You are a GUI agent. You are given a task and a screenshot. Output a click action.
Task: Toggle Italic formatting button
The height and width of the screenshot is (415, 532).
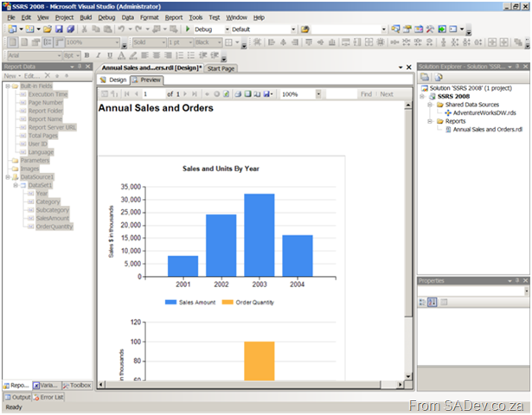click(x=99, y=55)
